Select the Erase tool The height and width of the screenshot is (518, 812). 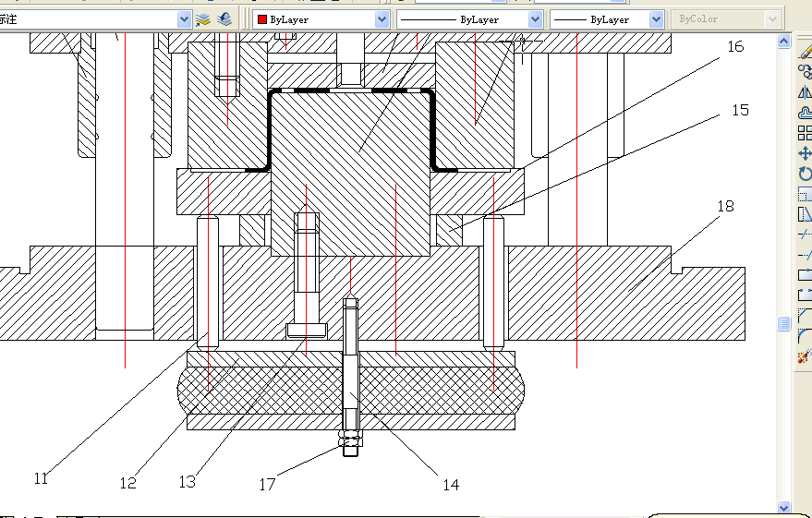[x=804, y=52]
